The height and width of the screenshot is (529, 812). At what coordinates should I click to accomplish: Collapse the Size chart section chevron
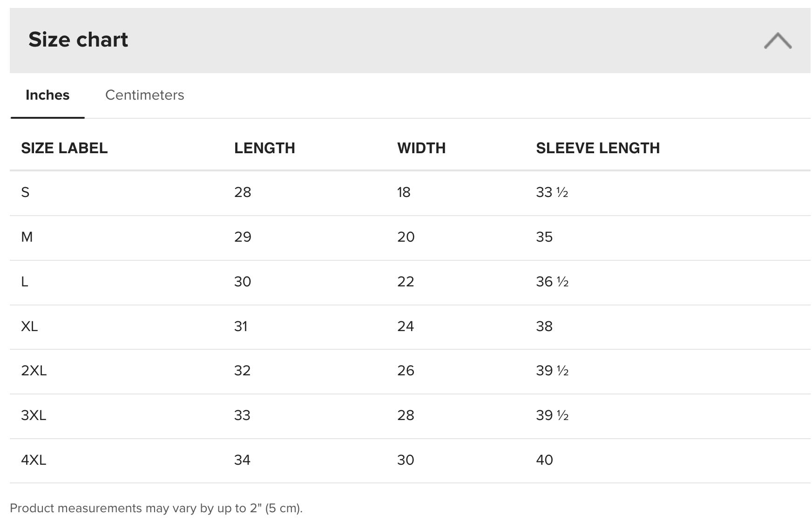tap(778, 41)
